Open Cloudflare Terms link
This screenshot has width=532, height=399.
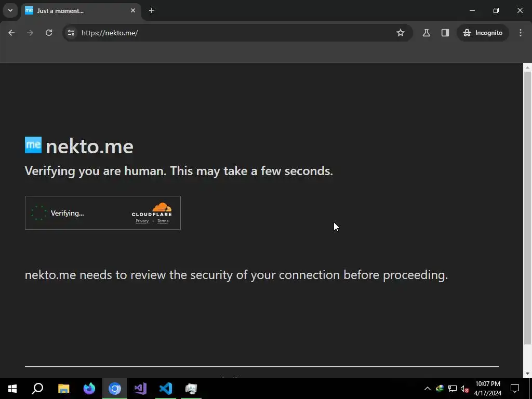point(163,221)
